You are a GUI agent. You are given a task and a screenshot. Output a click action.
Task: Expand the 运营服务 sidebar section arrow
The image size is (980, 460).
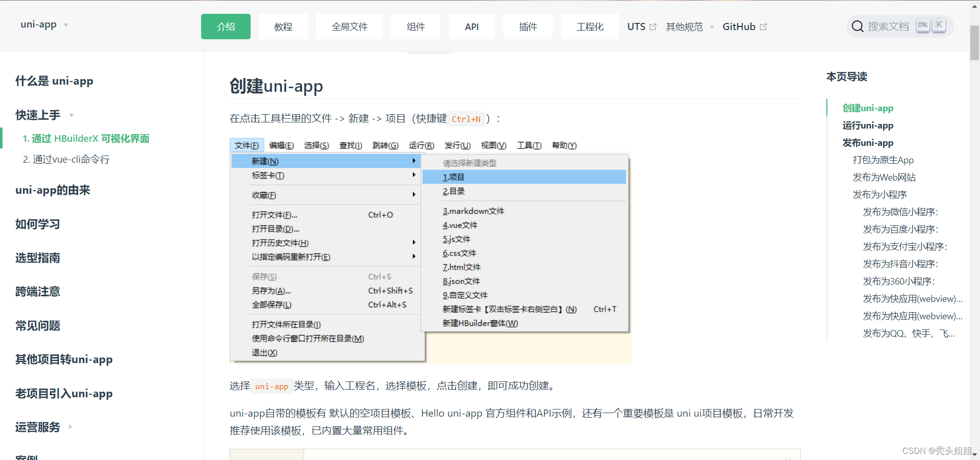(70, 427)
